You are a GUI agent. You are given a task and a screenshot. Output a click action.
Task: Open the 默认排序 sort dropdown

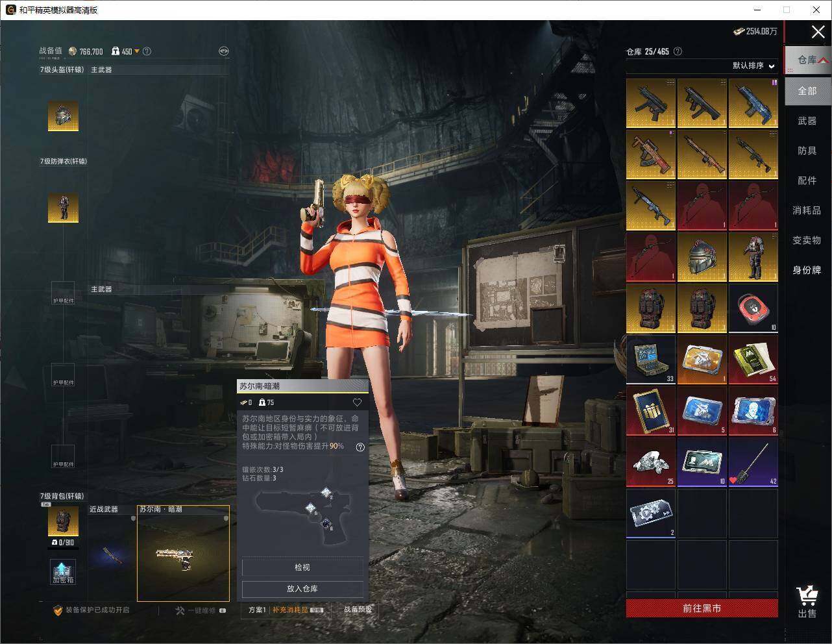[x=753, y=66]
